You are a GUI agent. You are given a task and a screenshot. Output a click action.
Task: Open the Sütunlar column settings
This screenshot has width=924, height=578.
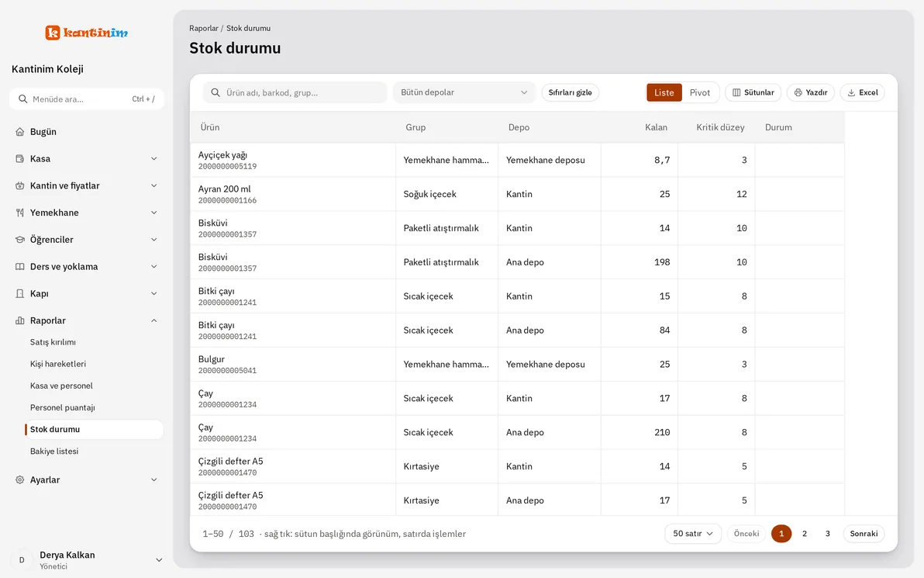(x=753, y=92)
